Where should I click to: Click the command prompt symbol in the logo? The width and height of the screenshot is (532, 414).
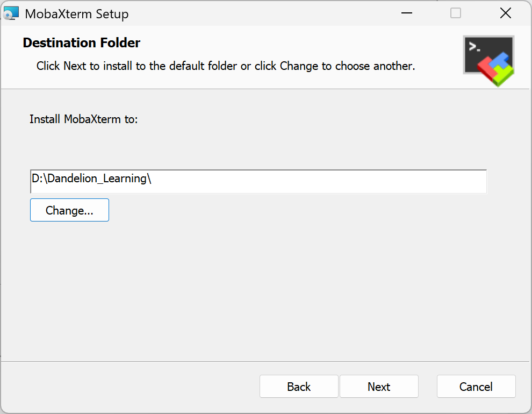tap(475, 46)
